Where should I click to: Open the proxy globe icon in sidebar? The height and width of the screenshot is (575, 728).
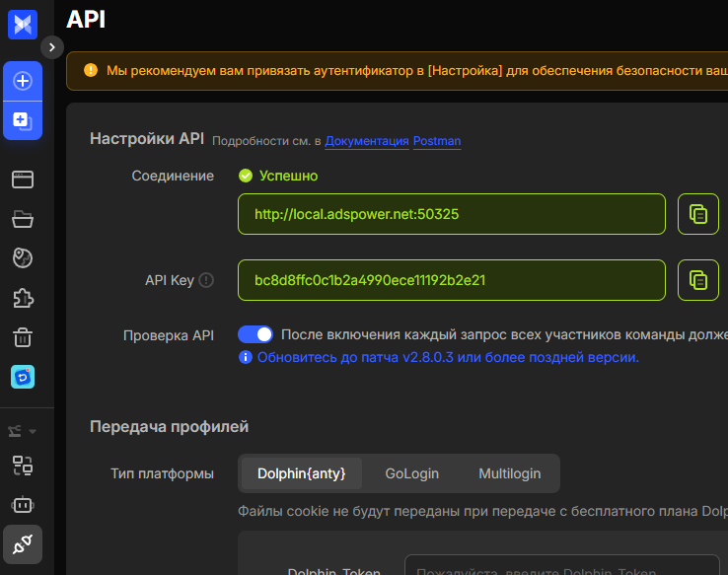[23, 258]
